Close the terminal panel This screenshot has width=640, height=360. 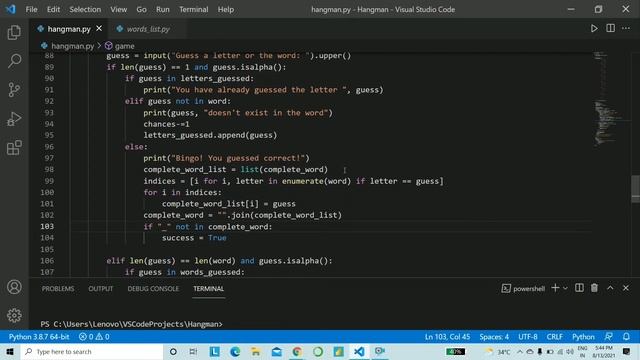click(626, 288)
